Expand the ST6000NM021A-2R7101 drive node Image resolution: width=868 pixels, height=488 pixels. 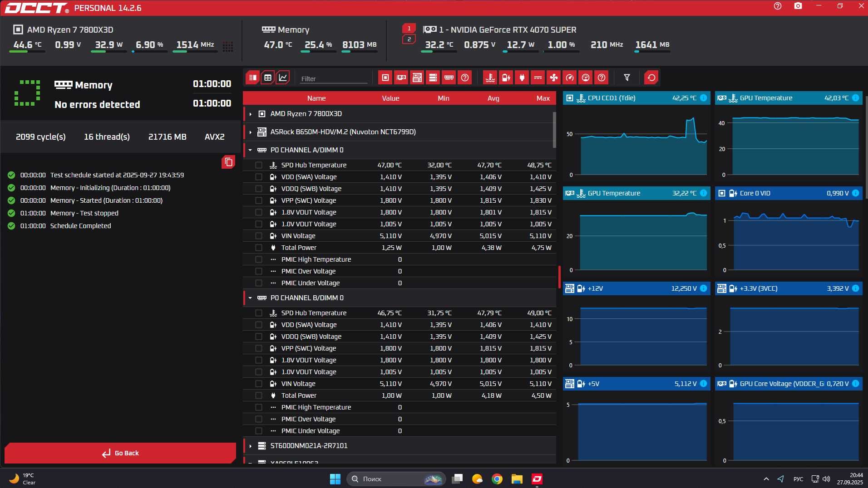click(x=250, y=446)
